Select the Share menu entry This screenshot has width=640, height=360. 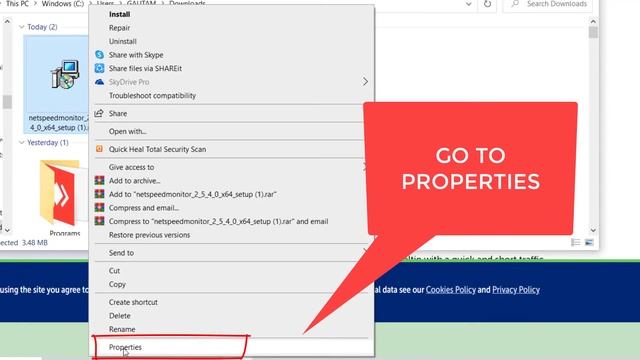(118, 113)
